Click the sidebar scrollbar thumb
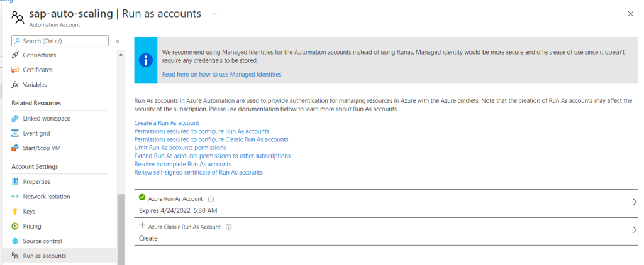 [121, 229]
